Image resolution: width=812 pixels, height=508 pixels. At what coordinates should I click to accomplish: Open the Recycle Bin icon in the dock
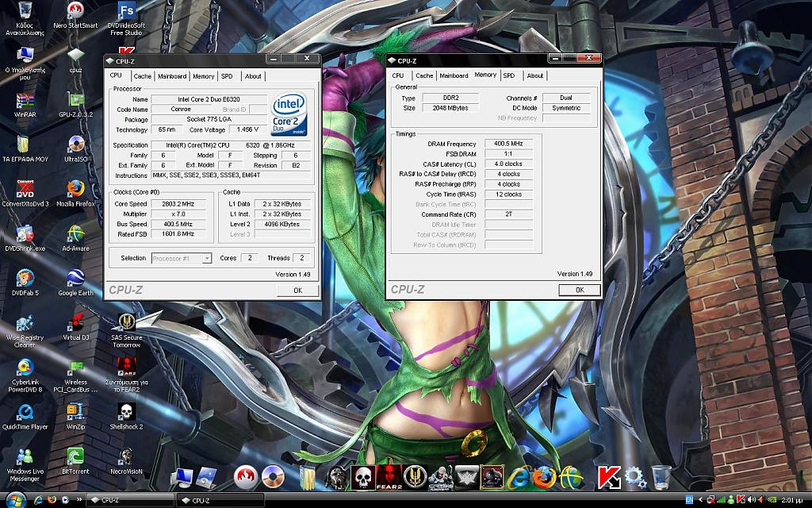point(661,477)
